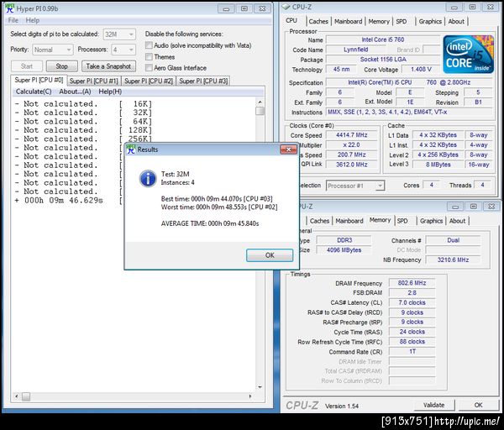Click the Multiplier x 22.0 value
Viewport: 504px width, 430px height.
click(352, 145)
